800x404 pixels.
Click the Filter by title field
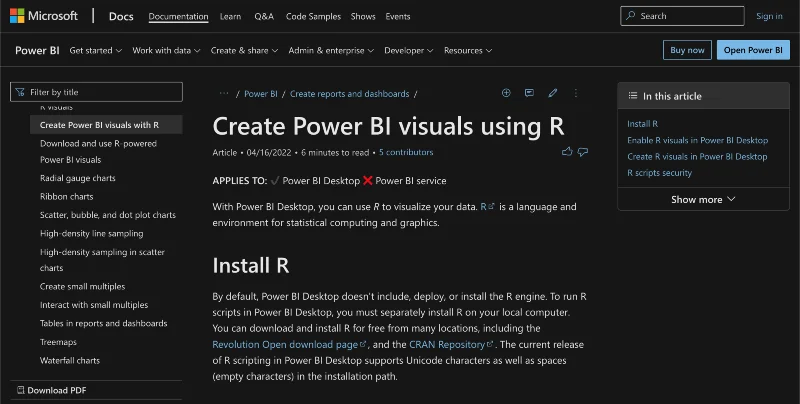(x=96, y=92)
